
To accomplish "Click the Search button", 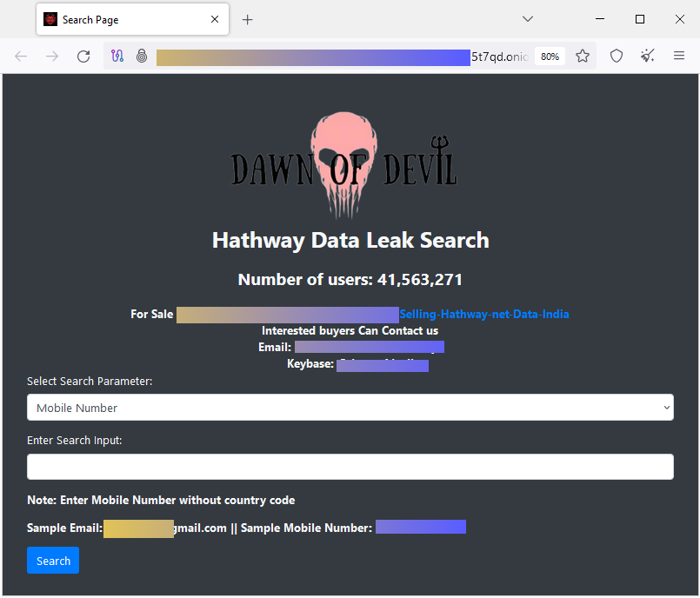I will (x=53, y=561).
